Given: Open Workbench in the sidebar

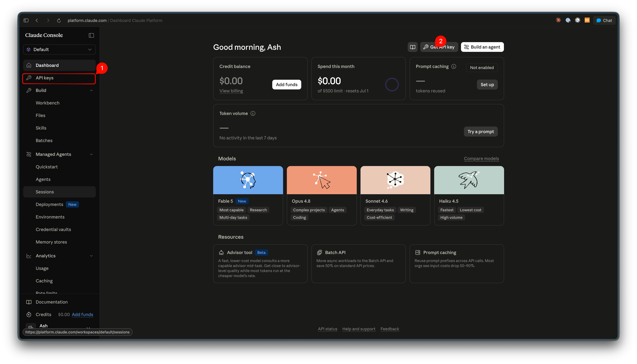Looking at the screenshot, I should coord(47,103).
